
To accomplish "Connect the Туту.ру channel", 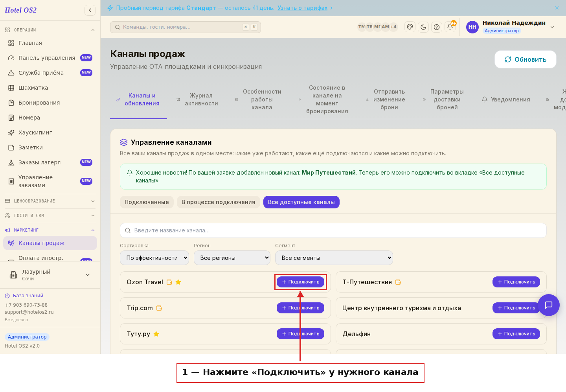I will 301,334.
